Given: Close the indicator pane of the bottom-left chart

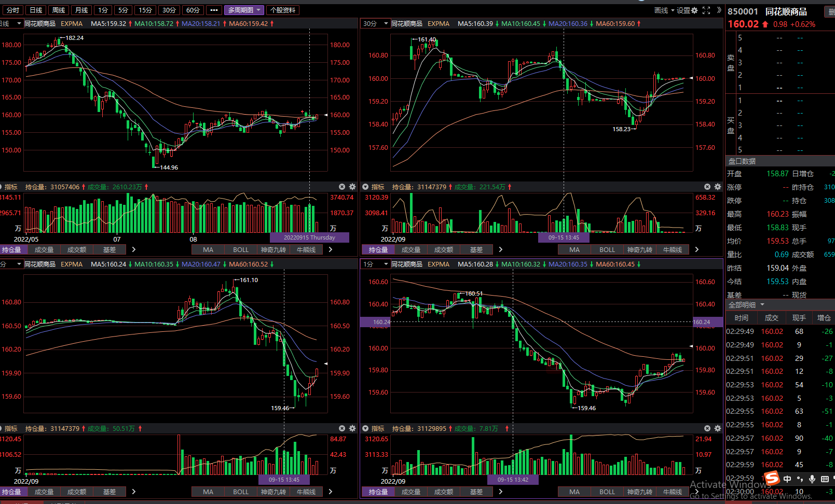Looking at the screenshot, I should (x=342, y=428).
